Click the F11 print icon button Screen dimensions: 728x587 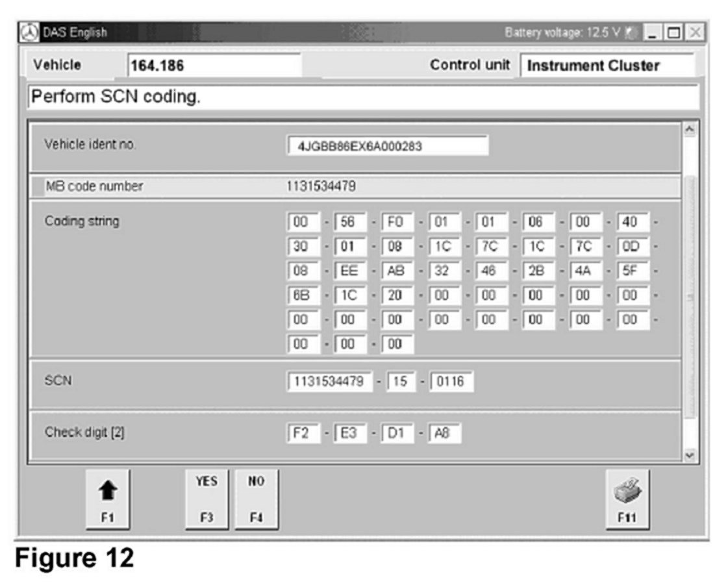(x=627, y=498)
